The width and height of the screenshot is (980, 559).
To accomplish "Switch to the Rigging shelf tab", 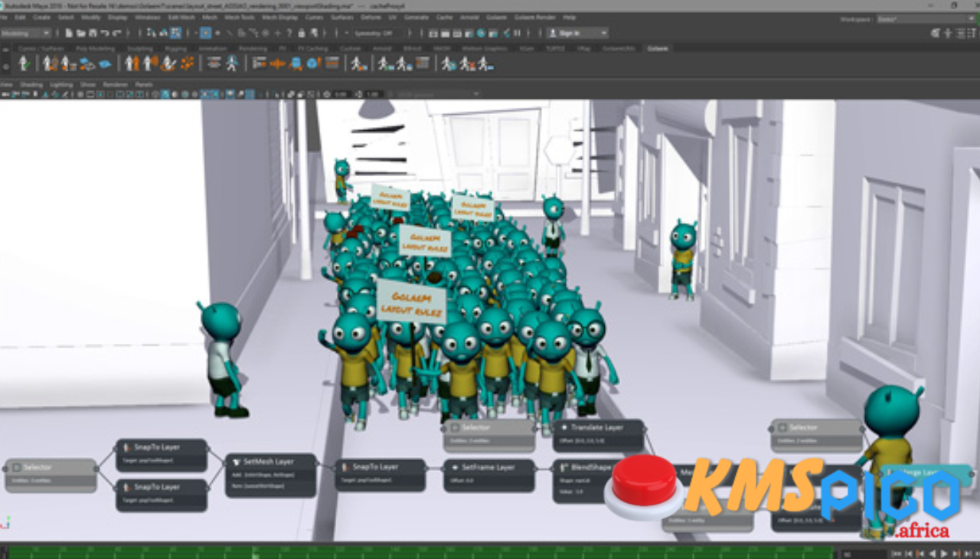I will [175, 48].
